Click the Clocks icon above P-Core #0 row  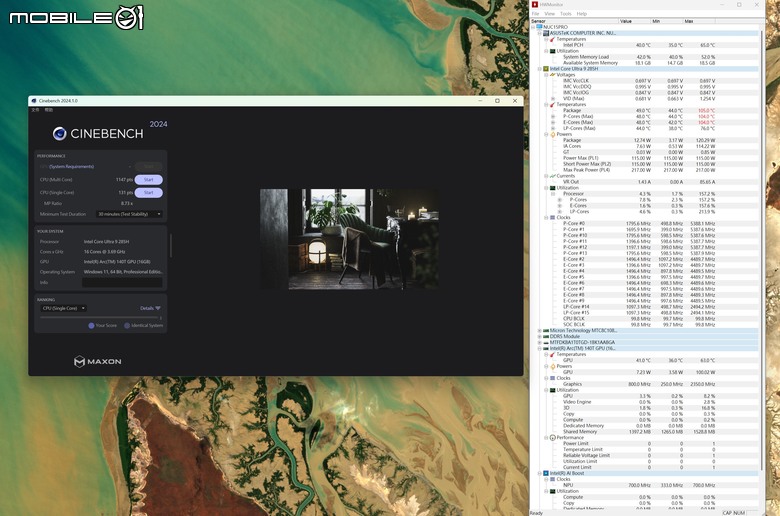coord(552,217)
